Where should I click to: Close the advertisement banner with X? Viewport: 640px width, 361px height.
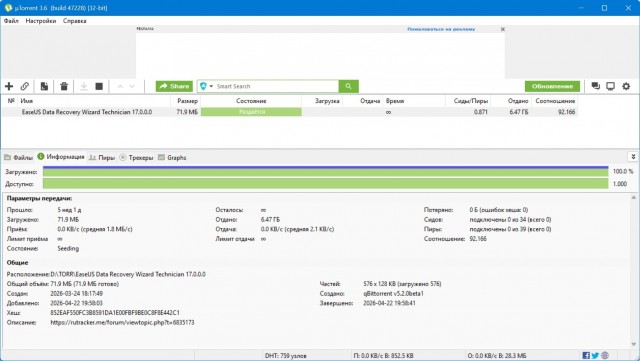tap(503, 29)
